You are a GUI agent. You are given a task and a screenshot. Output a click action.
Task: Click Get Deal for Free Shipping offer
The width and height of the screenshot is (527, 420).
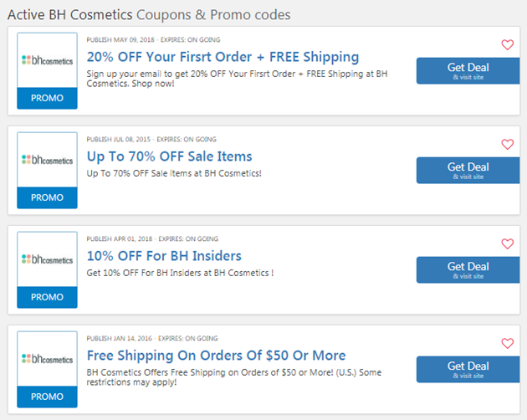coord(468,370)
